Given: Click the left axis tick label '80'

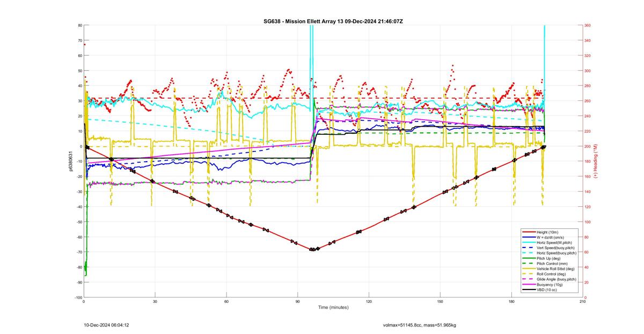Looking at the screenshot, I should 79,25.
